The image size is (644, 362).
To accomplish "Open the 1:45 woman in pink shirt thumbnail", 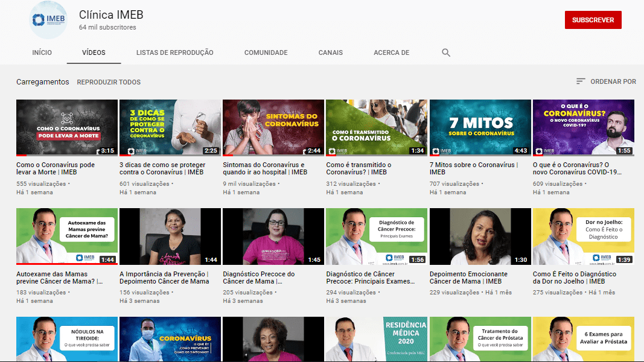I will coord(273,237).
